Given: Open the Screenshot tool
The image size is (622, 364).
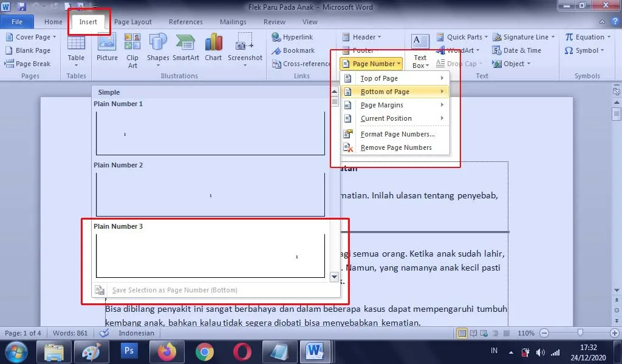Looking at the screenshot, I should (x=245, y=51).
